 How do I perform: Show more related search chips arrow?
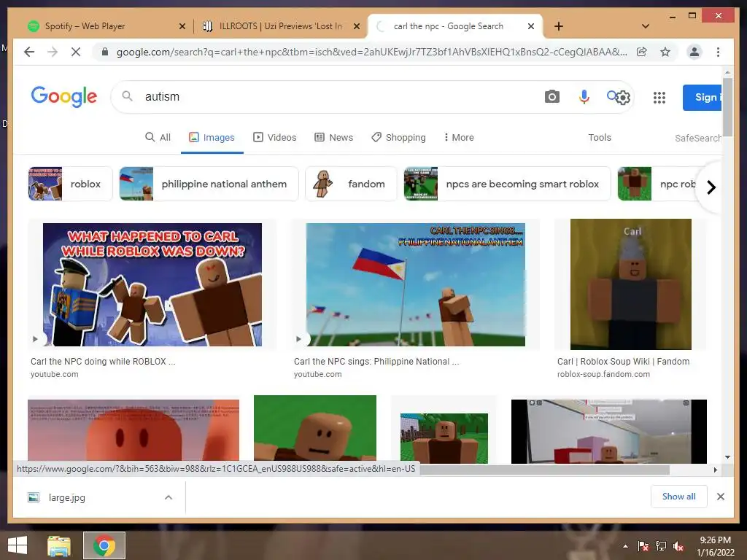pos(711,187)
